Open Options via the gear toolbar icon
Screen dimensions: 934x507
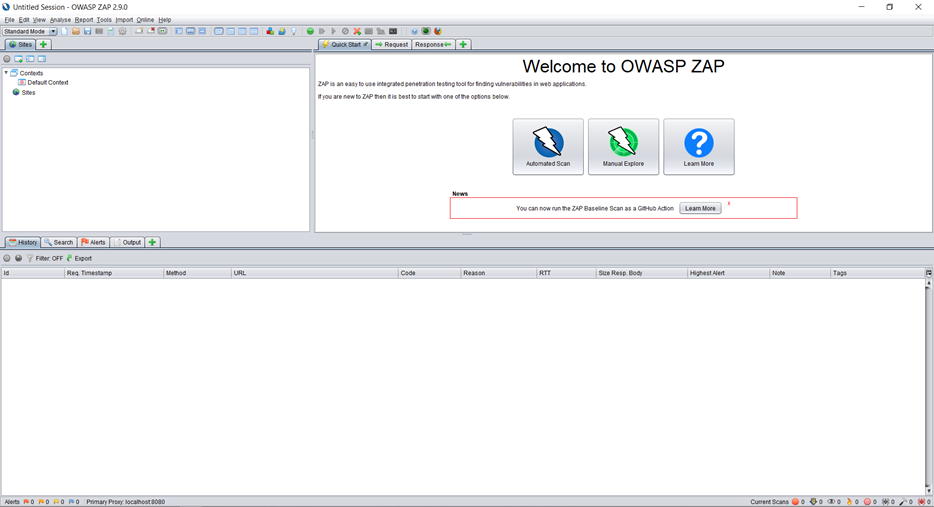click(123, 31)
